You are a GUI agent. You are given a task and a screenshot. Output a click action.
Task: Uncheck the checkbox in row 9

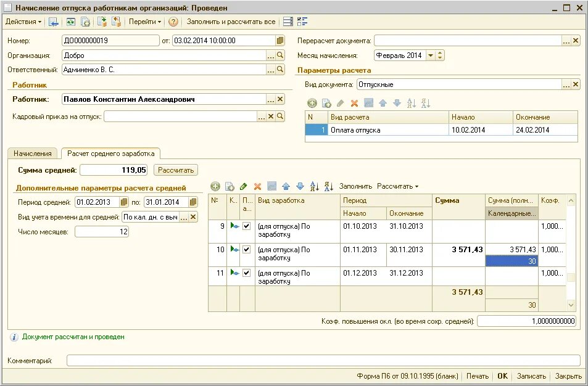tap(246, 226)
